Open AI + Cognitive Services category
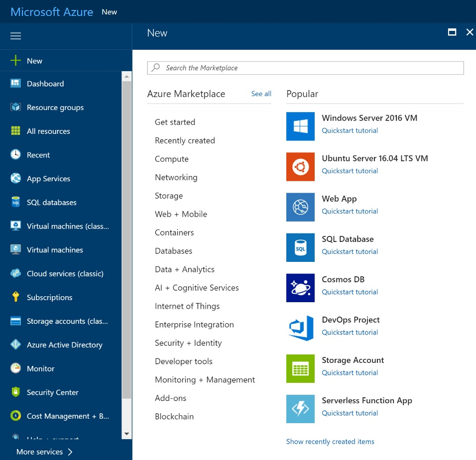 197,288
